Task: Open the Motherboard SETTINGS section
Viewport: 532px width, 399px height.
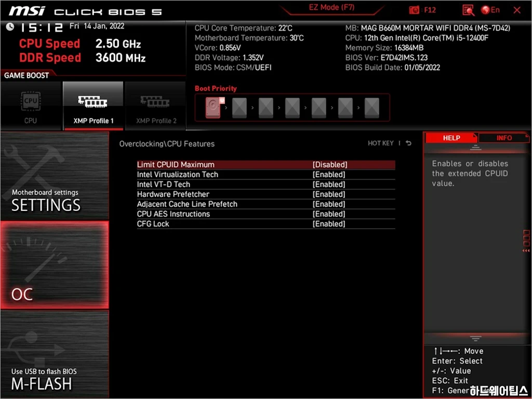Action: coord(55,177)
